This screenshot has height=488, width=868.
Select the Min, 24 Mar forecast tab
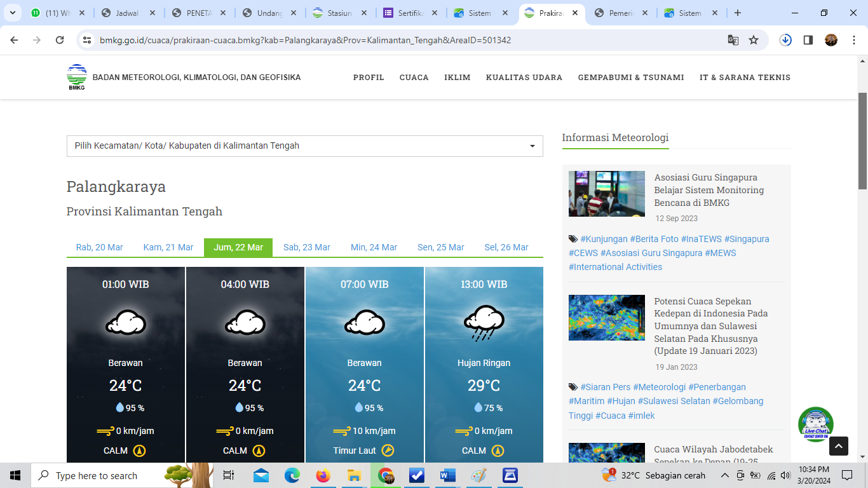click(374, 247)
